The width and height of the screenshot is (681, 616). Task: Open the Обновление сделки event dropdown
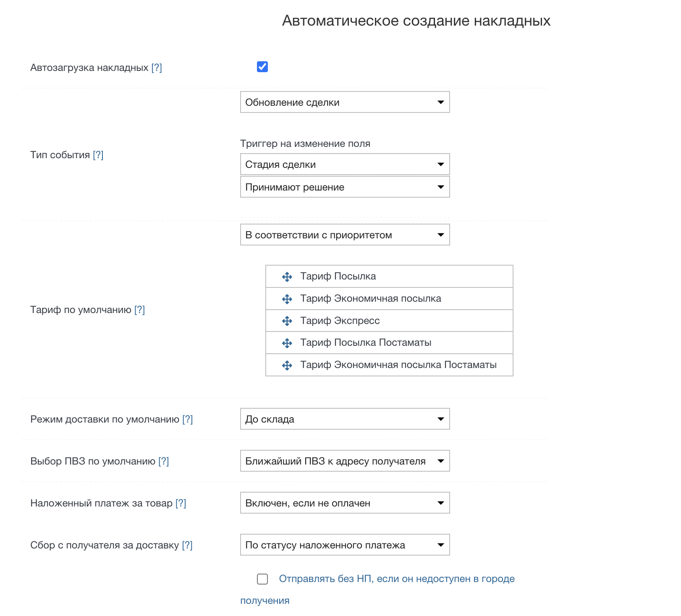pos(345,102)
